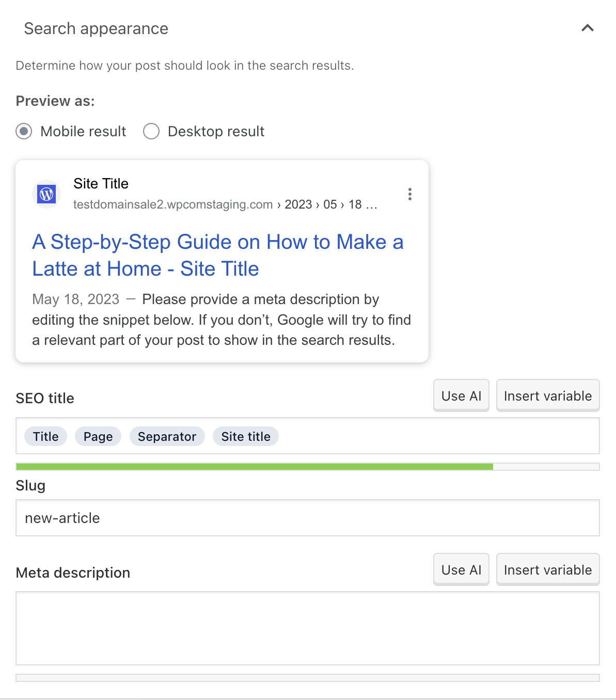Collapse the Search appearance section via the chevron
The image size is (616, 700).
click(587, 28)
